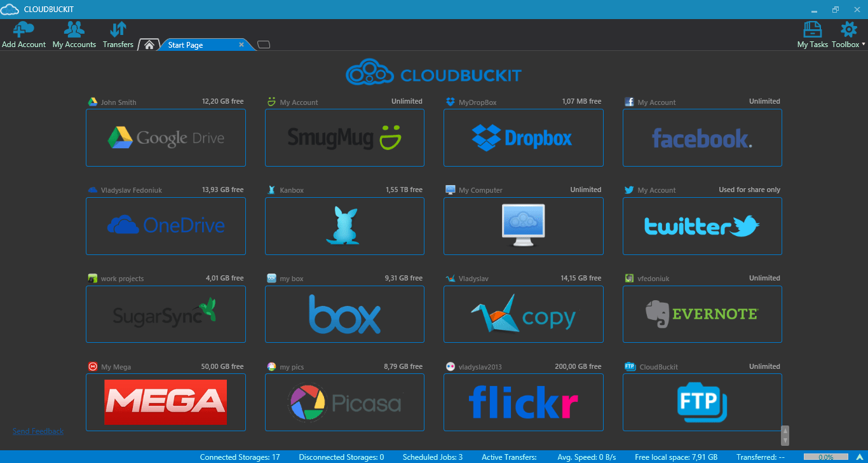868x463 pixels.
Task: Click the CloudBuckit logo banner
Action: point(433,73)
